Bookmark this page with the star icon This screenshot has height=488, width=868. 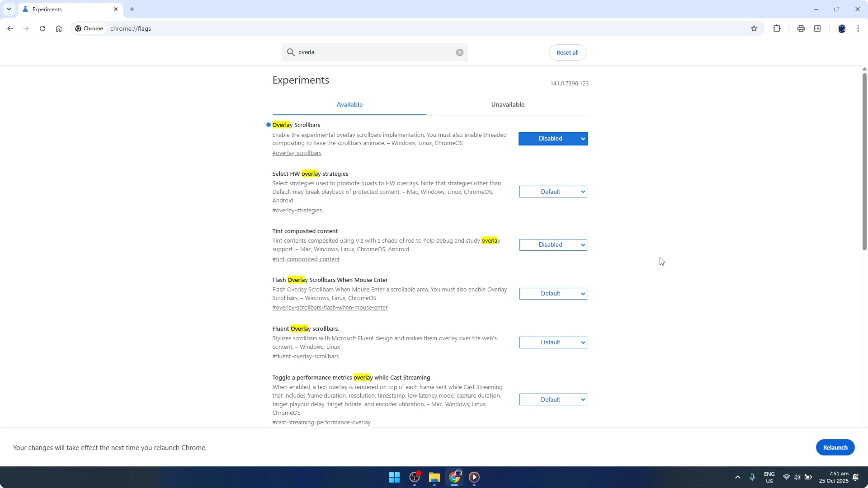754,28
